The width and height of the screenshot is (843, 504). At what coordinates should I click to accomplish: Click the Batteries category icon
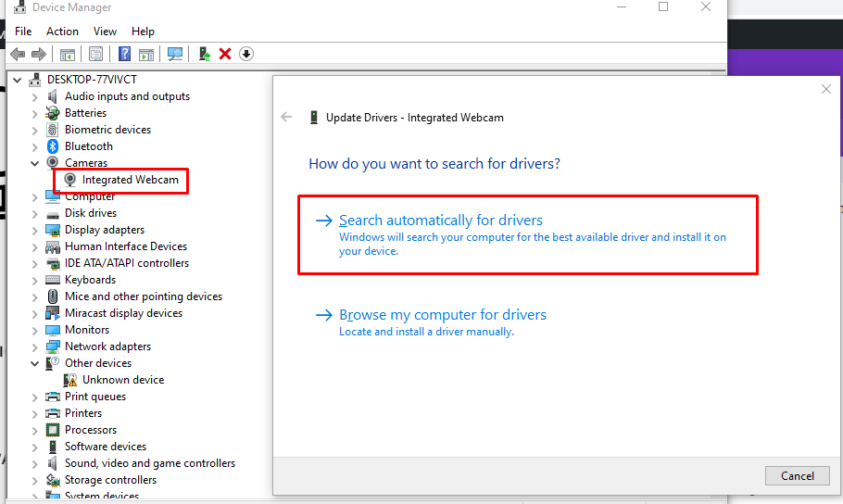[x=53, y=113]
